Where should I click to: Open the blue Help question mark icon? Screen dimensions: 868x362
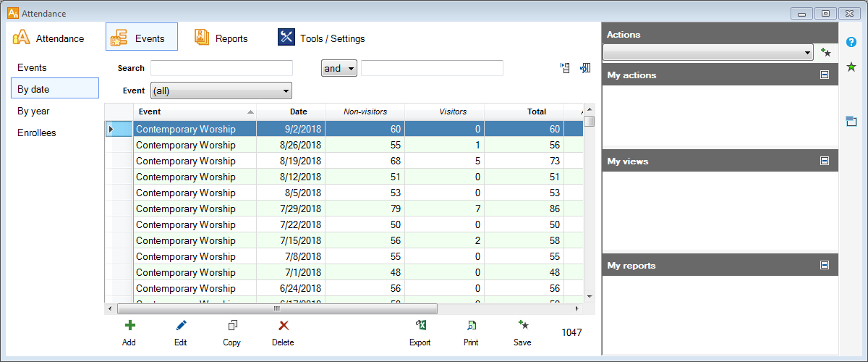pyautogui.click(x=851, y=42)
